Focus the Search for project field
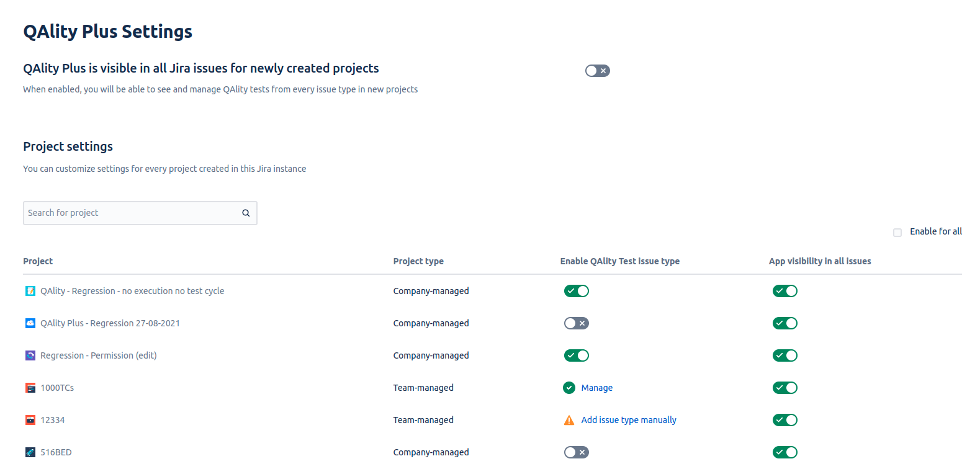This screenshot has height=469, width=980. coord(140,213)
